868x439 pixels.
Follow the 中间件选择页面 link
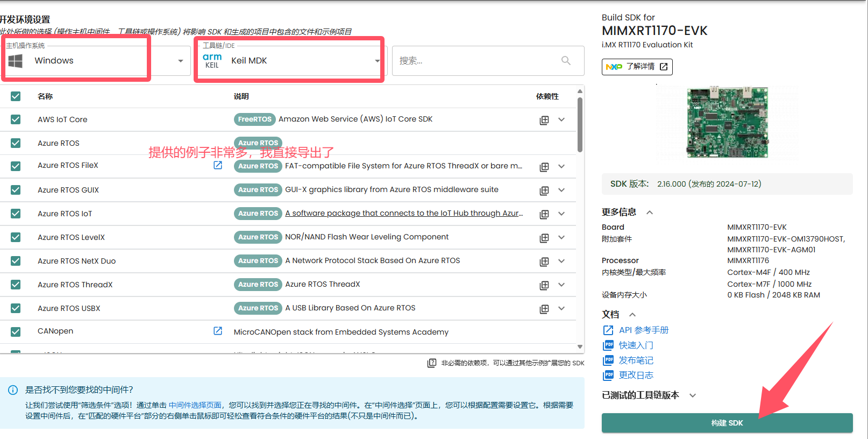point(195,405)
